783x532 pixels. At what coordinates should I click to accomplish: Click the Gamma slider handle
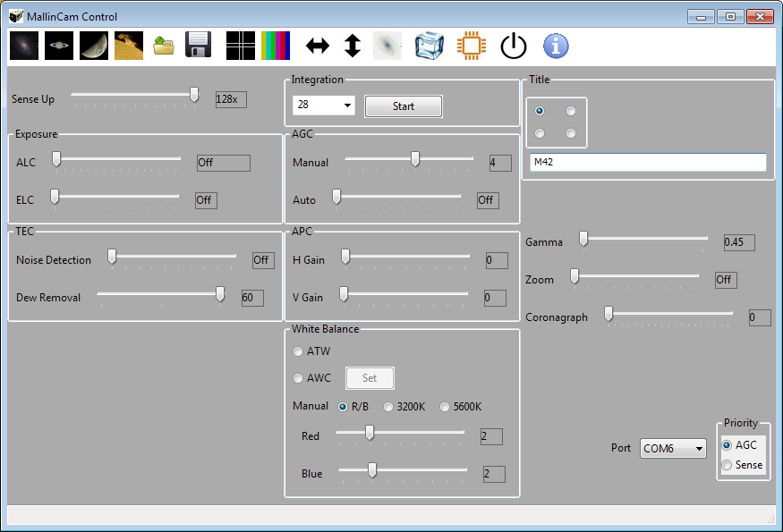[583, 239]
